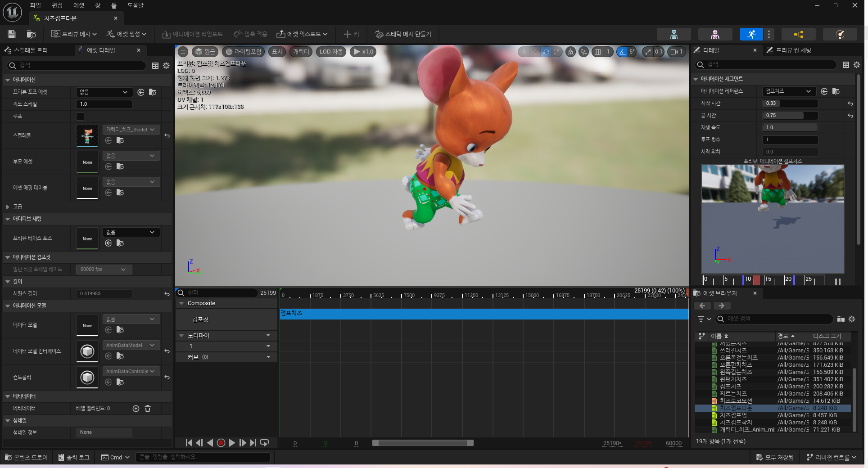Screen dimensions: 868x468
Task: Click the timeline horizontal zoom range bar
Action: [423, 443]
